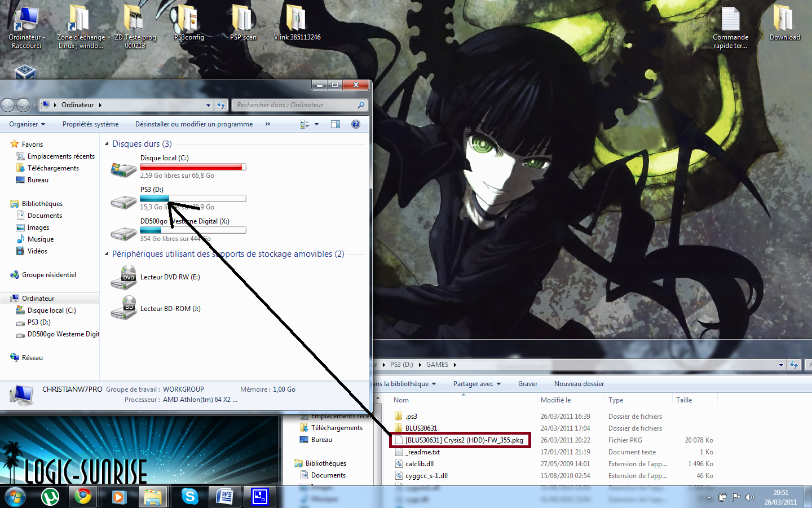Show more toolbar commands chevron
This screenshot has width=812, height=508.
point(268,124)
